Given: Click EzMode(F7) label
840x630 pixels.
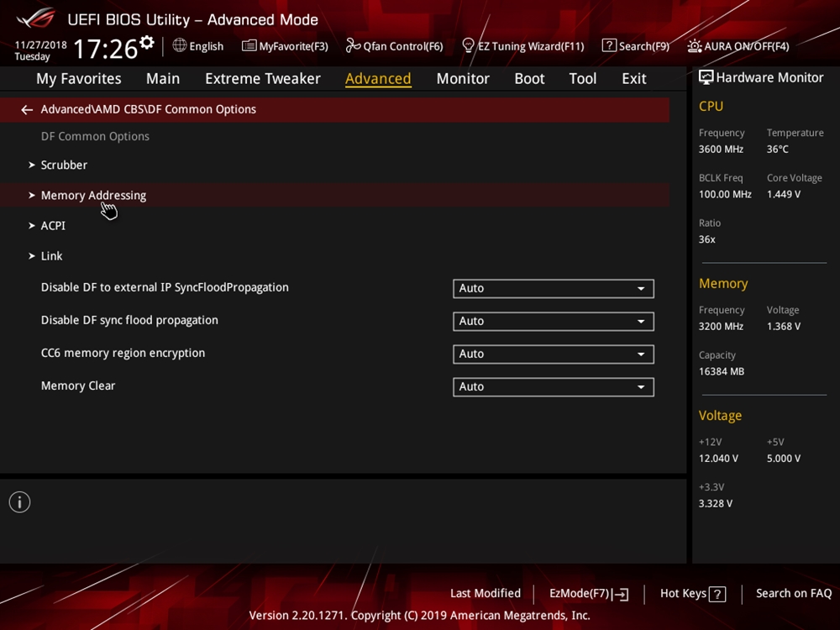Looking at the screenshot, I should (x=579, y=594).
